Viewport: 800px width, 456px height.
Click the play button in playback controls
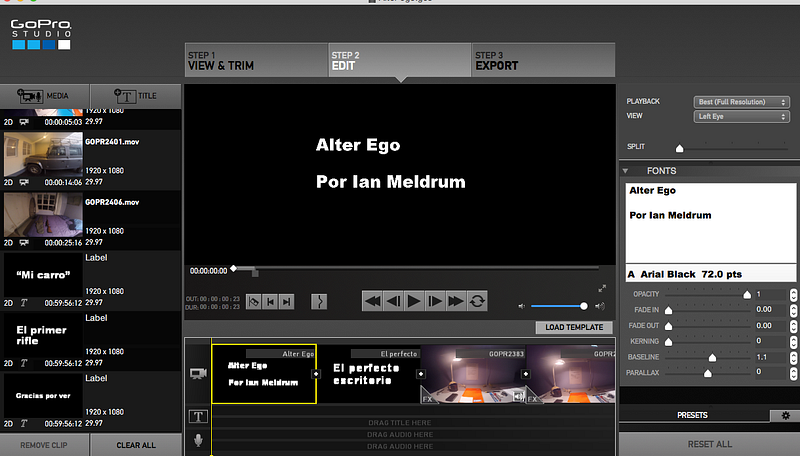[x=414, y=301]
